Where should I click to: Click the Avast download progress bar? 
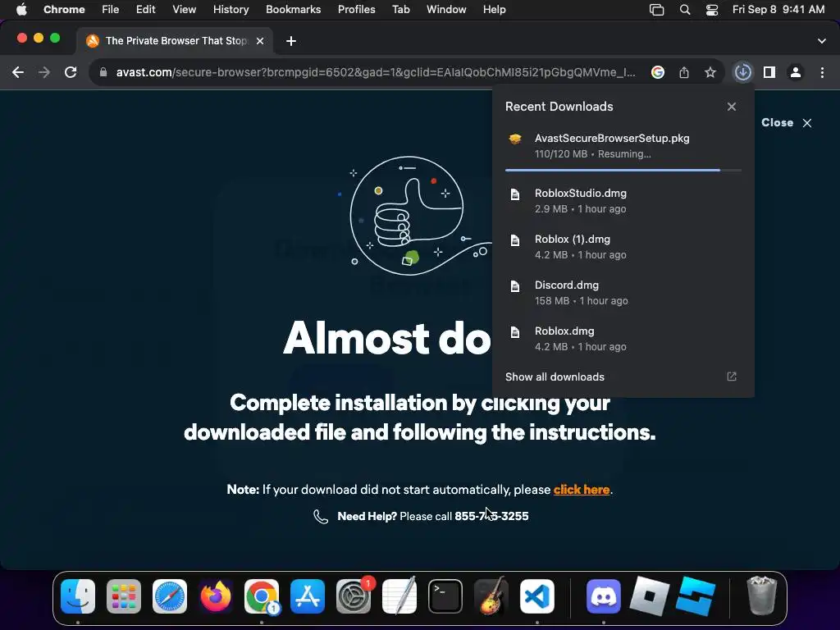(x=623, y=171)
